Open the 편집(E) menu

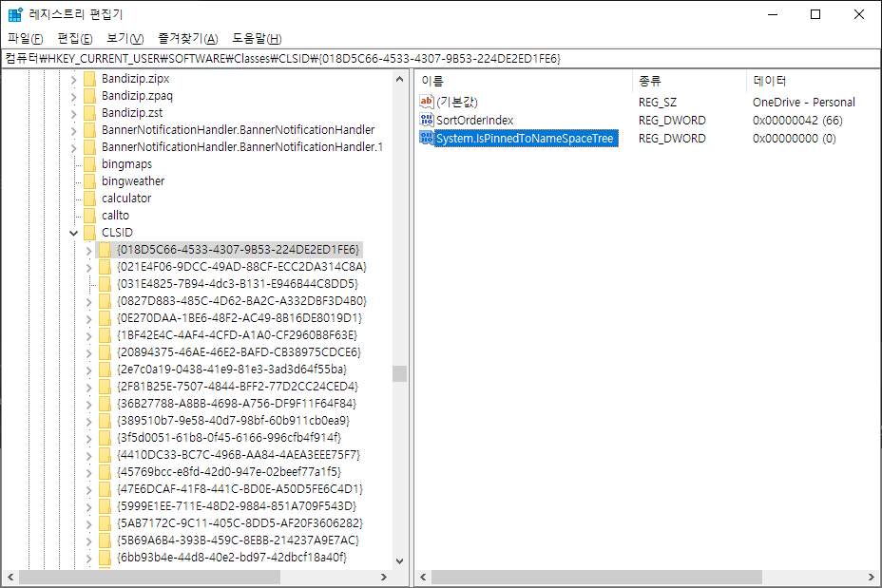pyautogui.click(x=75, y=38)
